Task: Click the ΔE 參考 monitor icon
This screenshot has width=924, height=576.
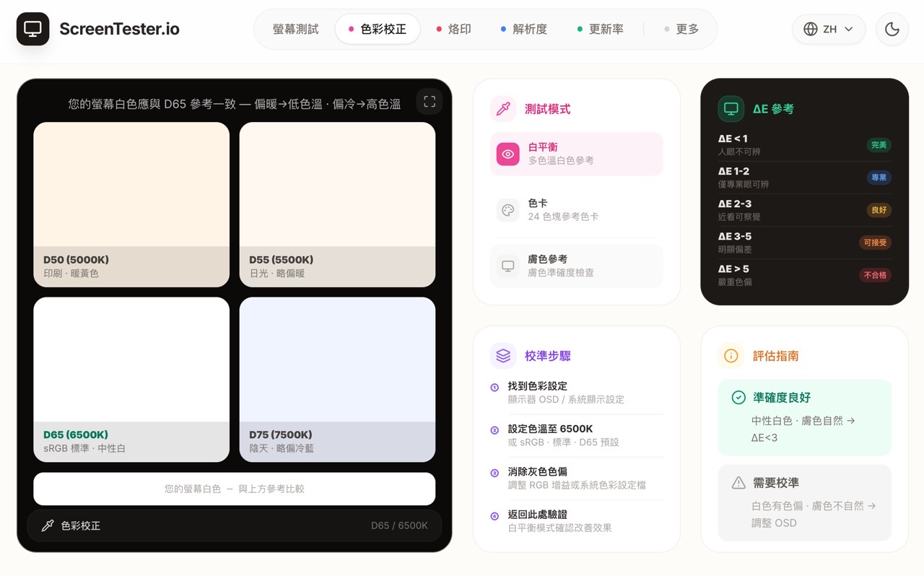Action: pyautogui.click(x=731, y=109)
